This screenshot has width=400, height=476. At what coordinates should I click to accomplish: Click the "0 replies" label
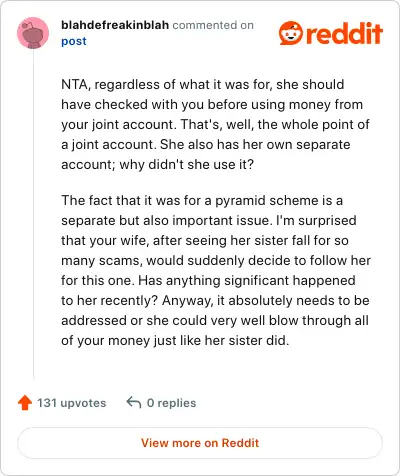tap(171, 403)
